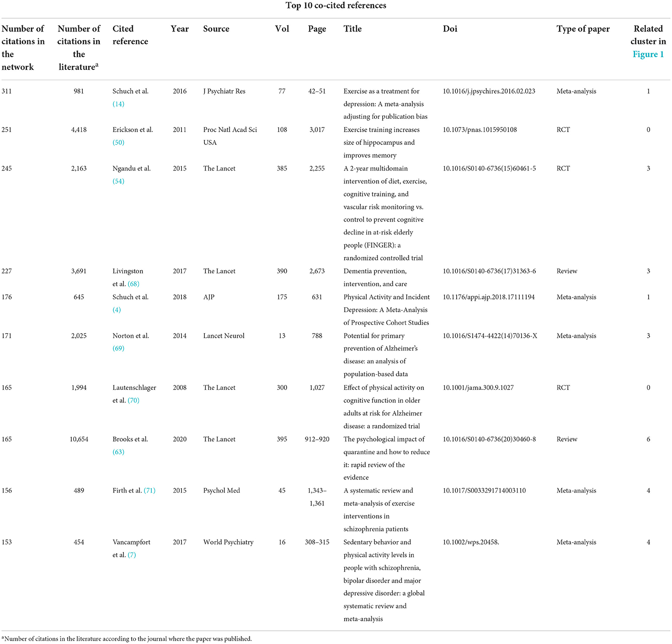Screen dimensions: 672x644
Task: Select page range 308–315
Action: 317,543
